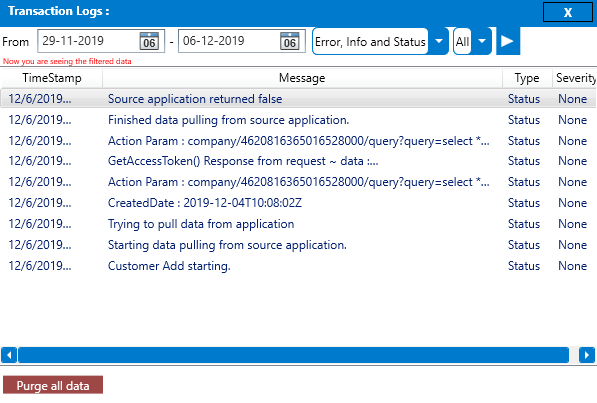Click Status type in 'Source application returned false' row
The height and width of the screenshot is (403, 597).
pos(524,99)
